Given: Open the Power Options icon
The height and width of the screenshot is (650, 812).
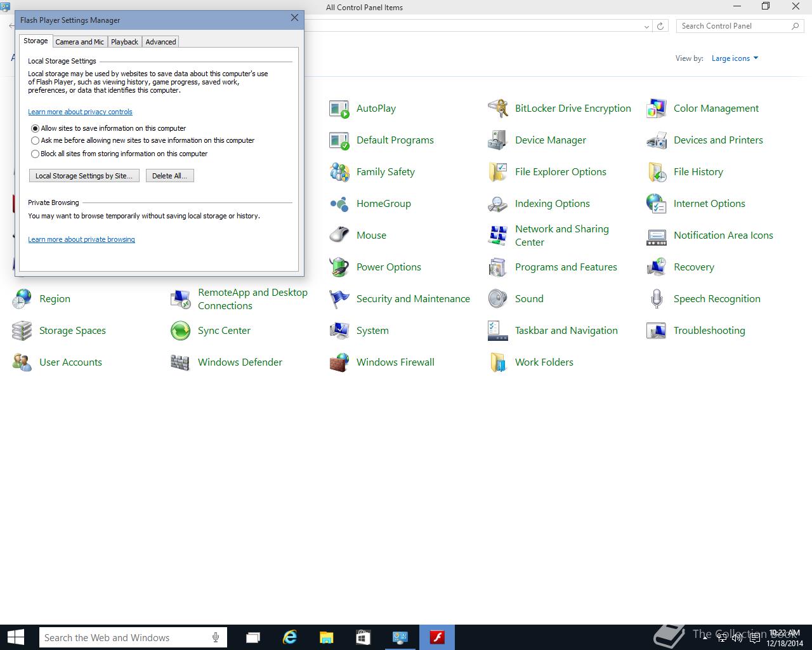Looking at the screenshot, I should [x=339, y=267].
